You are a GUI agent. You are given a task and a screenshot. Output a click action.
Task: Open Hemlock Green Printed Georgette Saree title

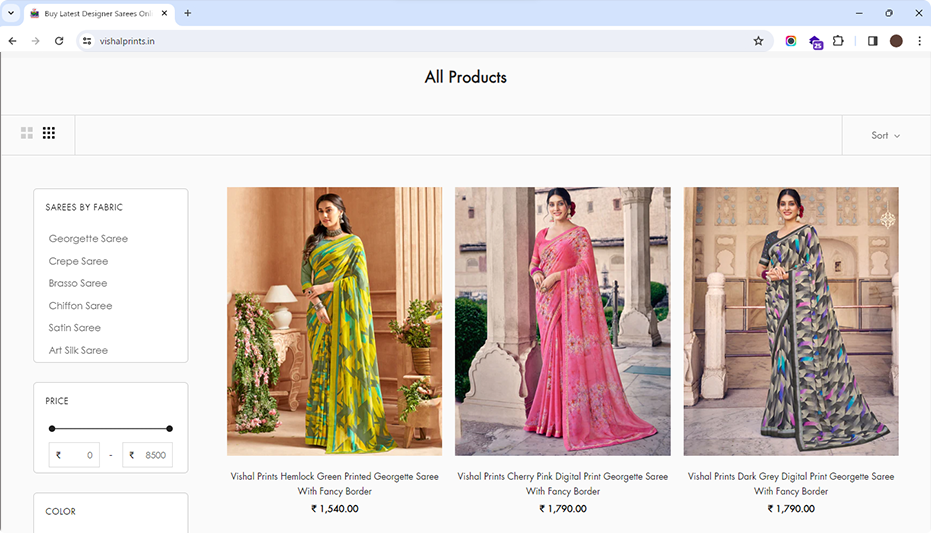335,484
